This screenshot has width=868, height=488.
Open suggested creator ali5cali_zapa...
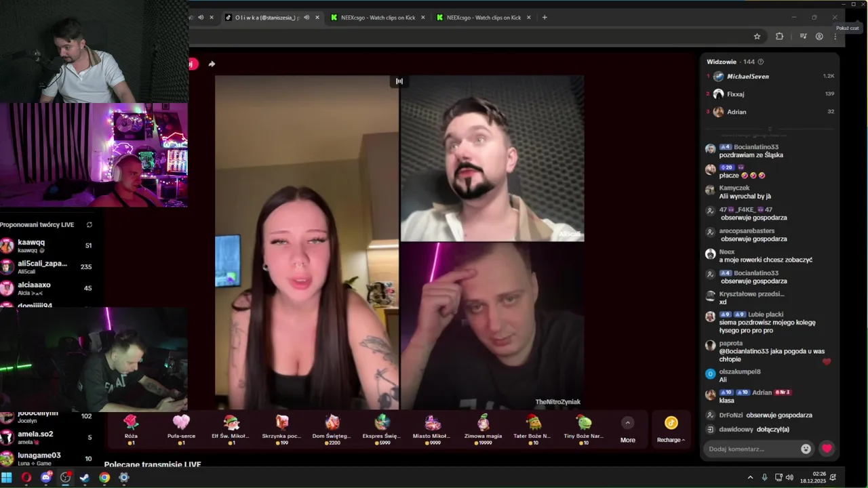coord(47,267)
